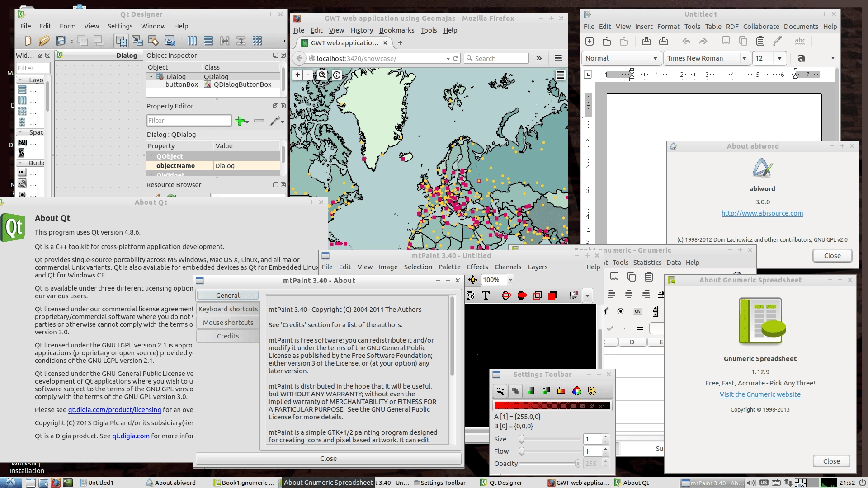
Task: Toggle AbiWord ruler tab-type box
Action: click(x=588, y=75)
